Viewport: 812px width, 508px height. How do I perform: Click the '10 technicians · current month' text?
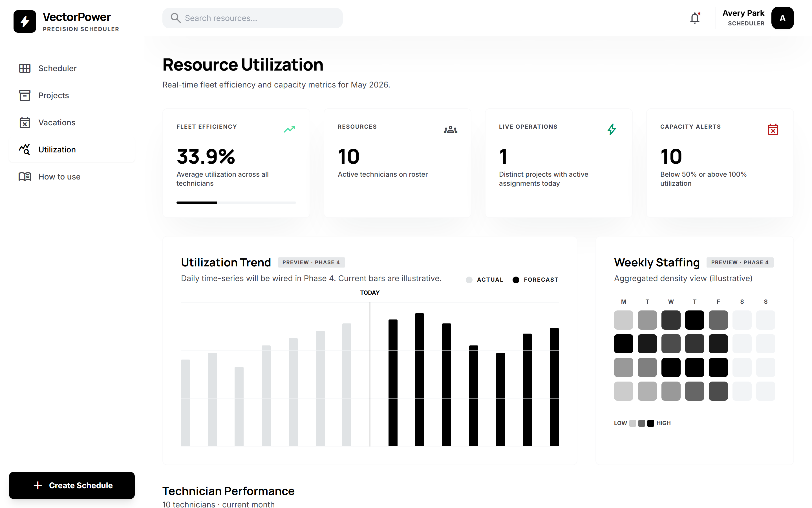coord(219,504)
